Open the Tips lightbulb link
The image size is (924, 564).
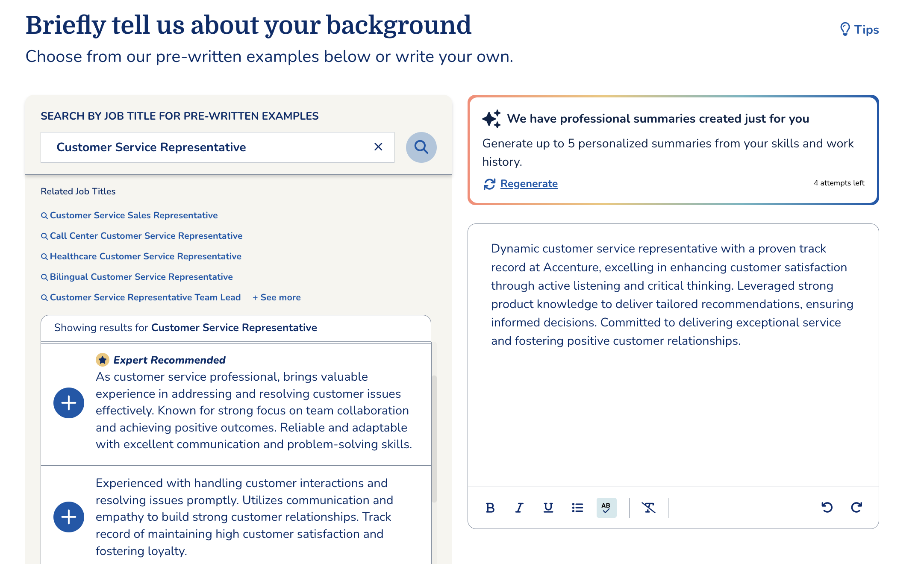point(859,29)
